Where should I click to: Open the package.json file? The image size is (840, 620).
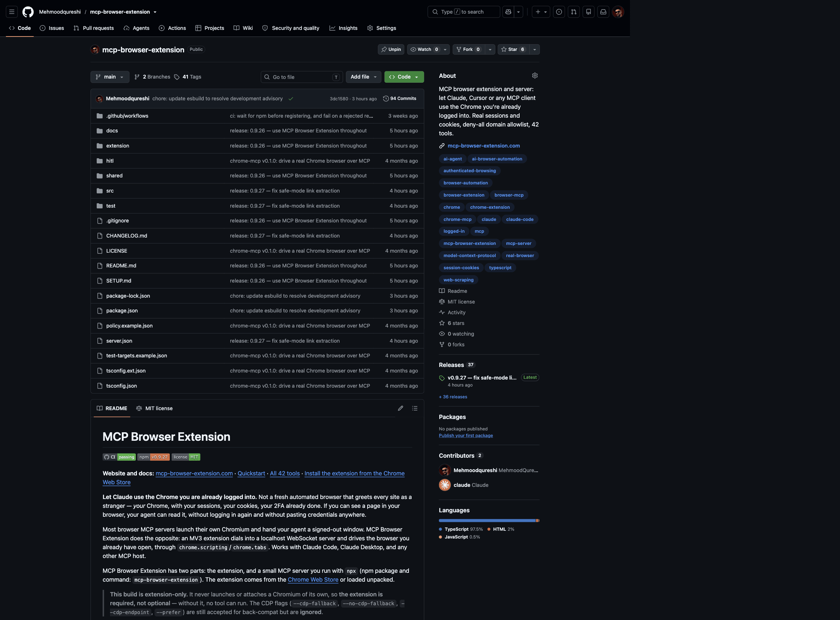pos(122,311)
